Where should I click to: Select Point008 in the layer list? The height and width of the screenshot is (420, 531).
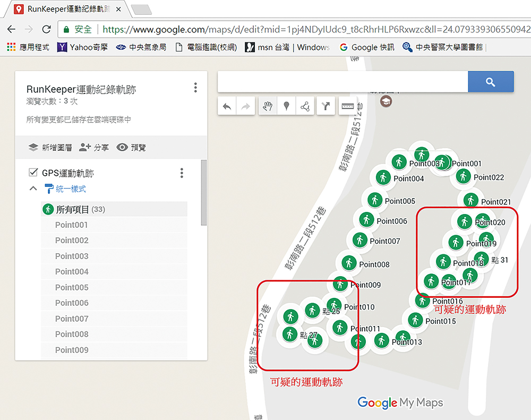click(114, 335)
